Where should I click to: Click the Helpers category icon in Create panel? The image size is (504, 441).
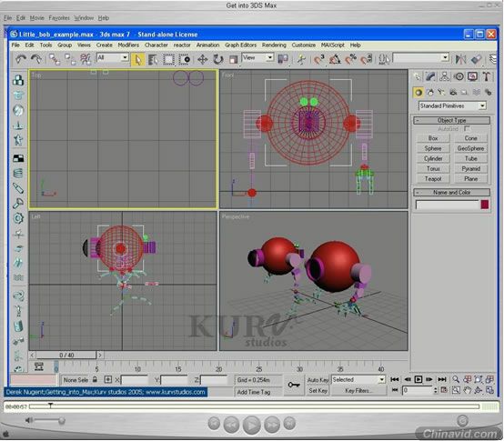pos(465,93)
